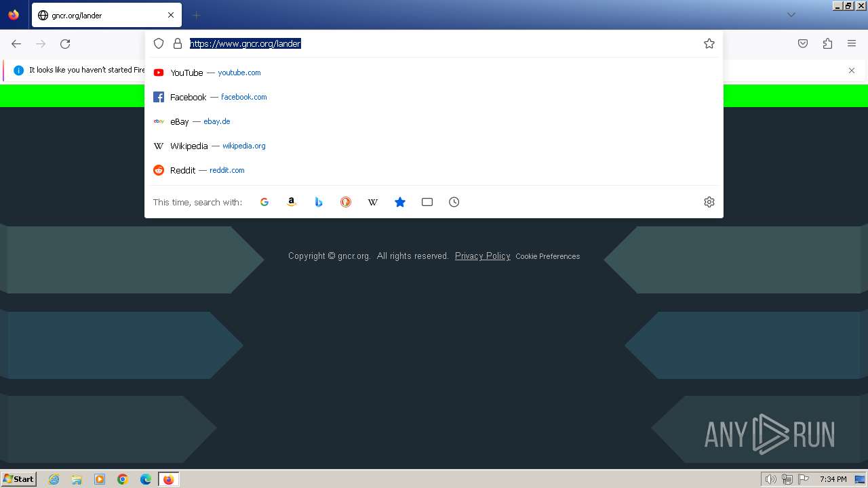Search within Bookmarks star icon

(x=400, y=202)
